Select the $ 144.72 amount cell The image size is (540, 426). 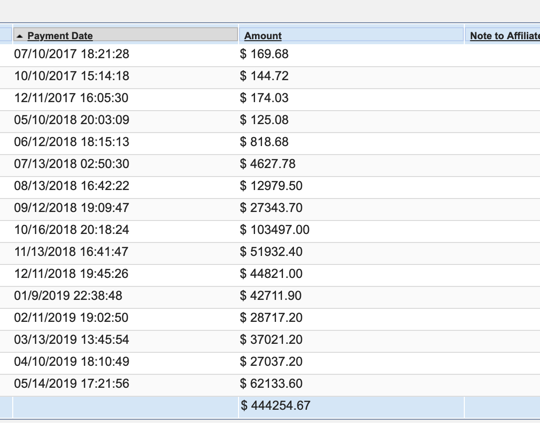(264, 76)
